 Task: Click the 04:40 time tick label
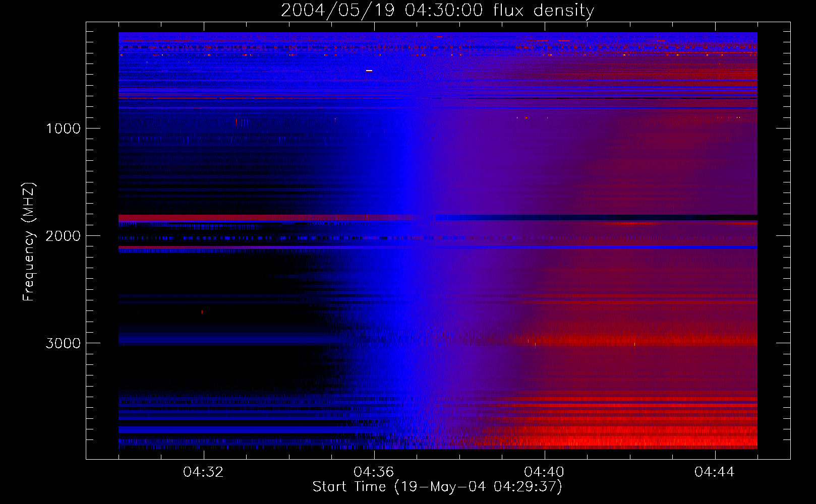(x=544, y=472)
